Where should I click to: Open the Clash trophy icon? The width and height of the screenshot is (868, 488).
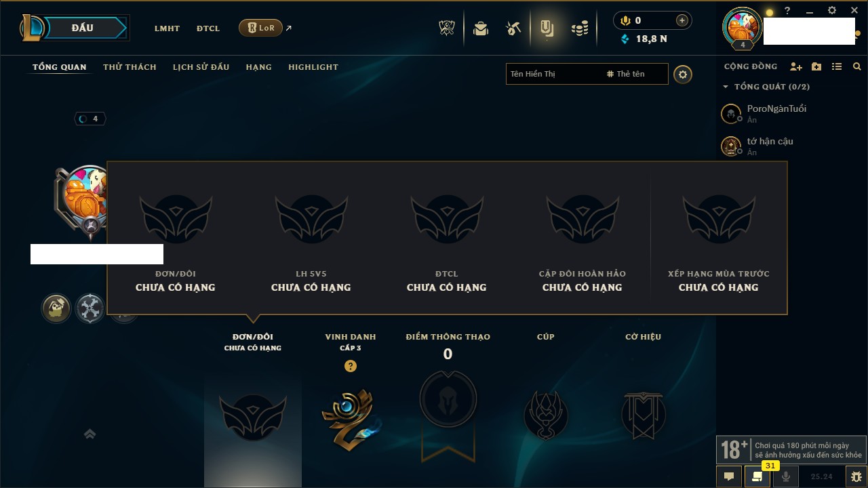(446, 28)
